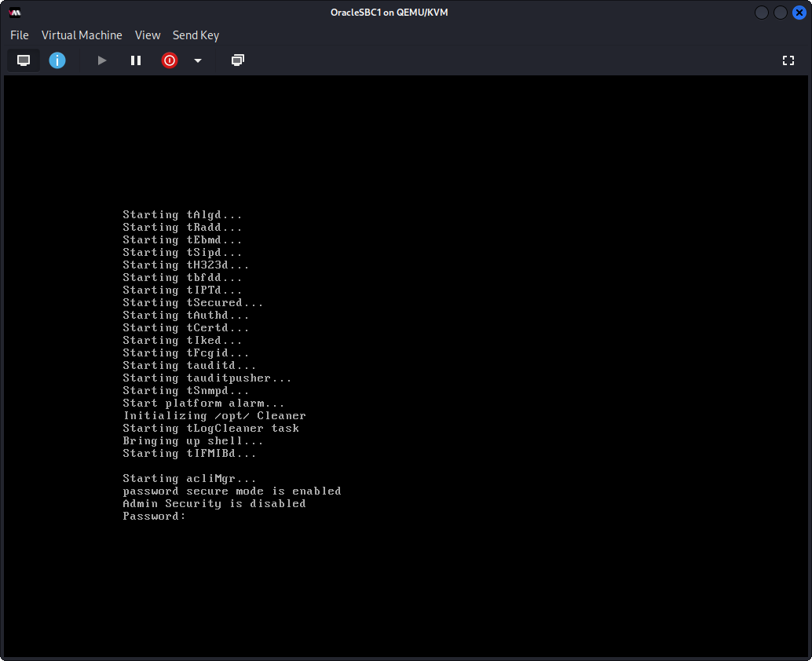This screenshot has height=661, width=812.
Task: Click the virt-manager icon in title bar
Action: (15, 13)
